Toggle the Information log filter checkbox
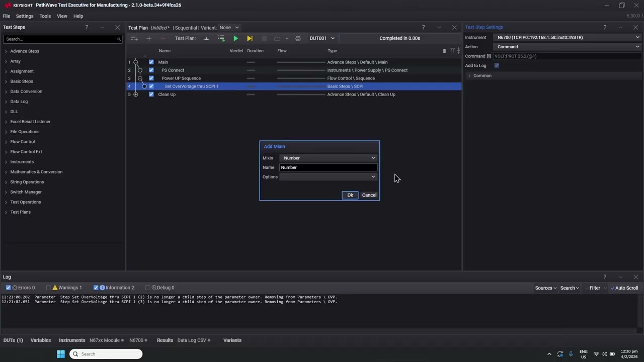The image size is (644, 362). click(x=96, y=288)
